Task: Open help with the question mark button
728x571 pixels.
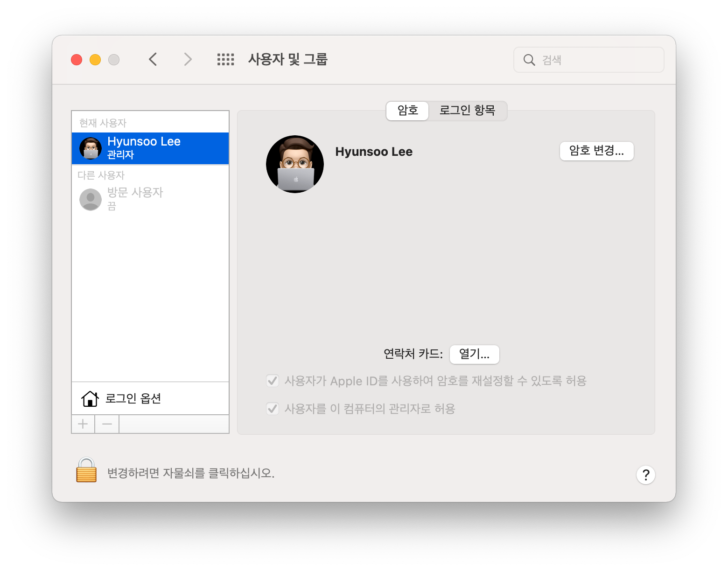Action: (x=646, y=475)
